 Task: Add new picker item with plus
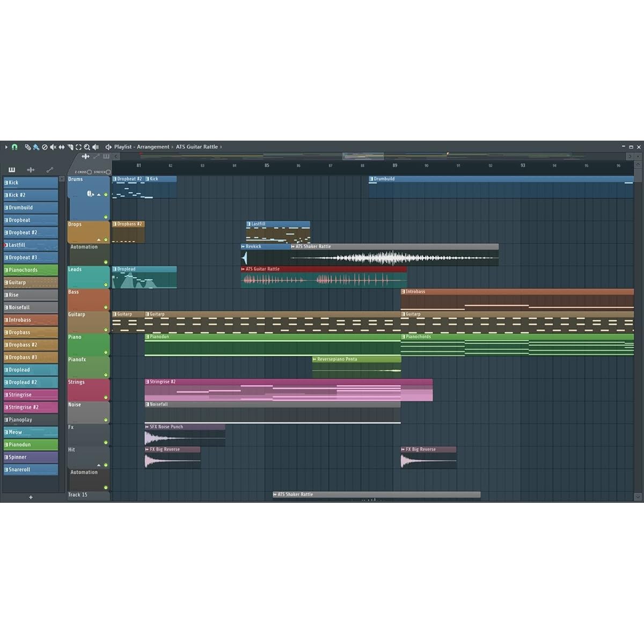click(31, 497)
